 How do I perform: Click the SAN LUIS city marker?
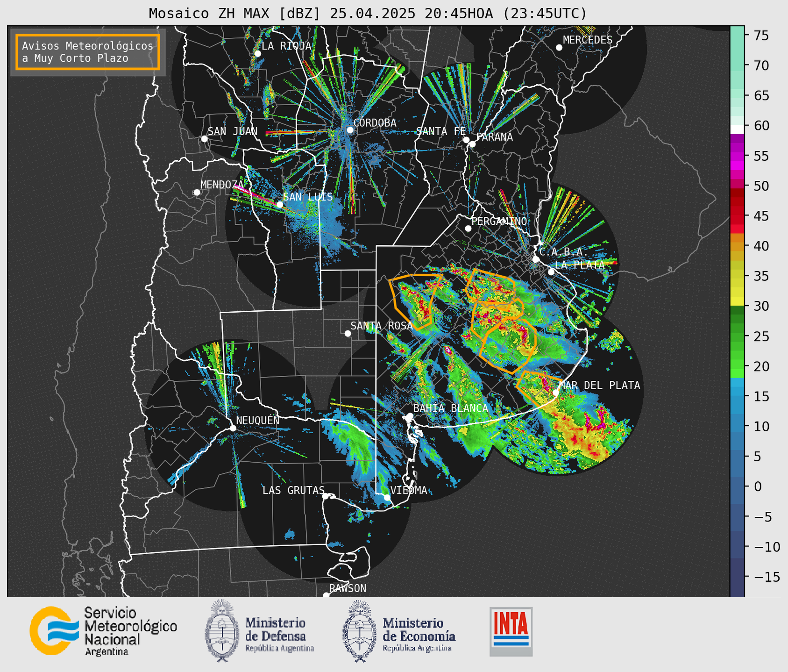[x=280, y=205]
